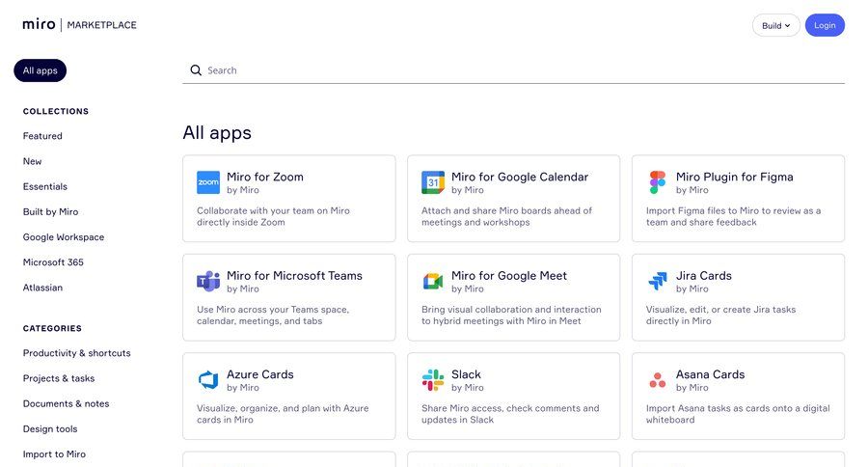Screen dimensions: 868x467
Task: Click the Google Calendar app icon
Action: pos(433,182)
